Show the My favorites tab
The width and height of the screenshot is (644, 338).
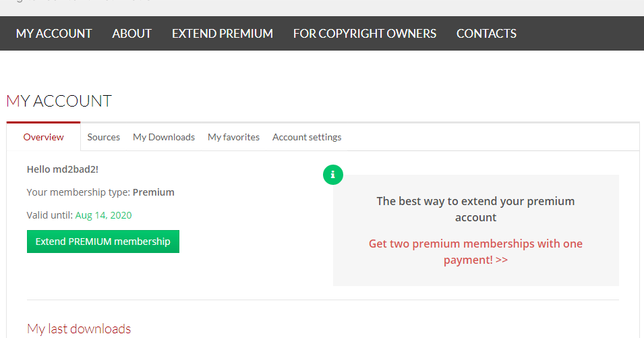pyautogui.click(x=233, y=137)
